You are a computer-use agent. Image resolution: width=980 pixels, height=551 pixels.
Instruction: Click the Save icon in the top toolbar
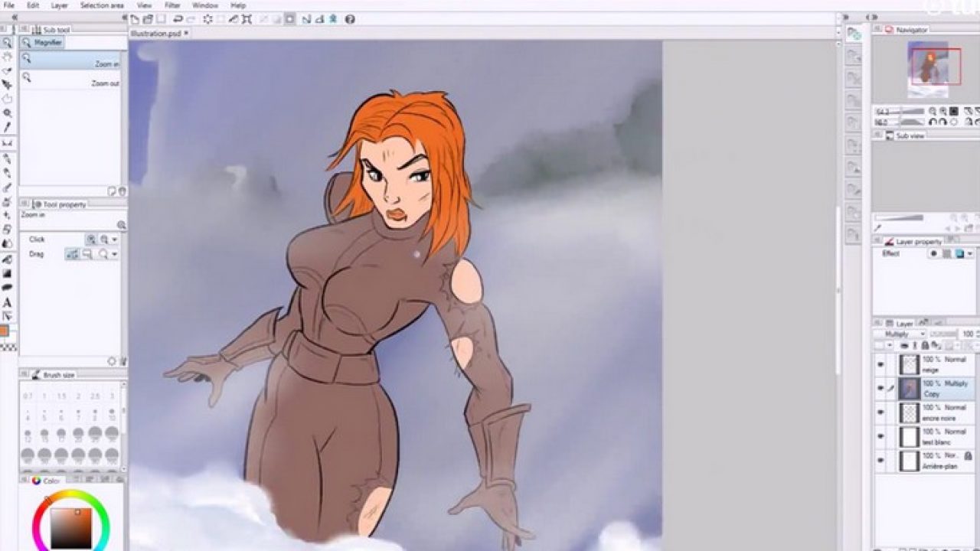coord(161,19)
